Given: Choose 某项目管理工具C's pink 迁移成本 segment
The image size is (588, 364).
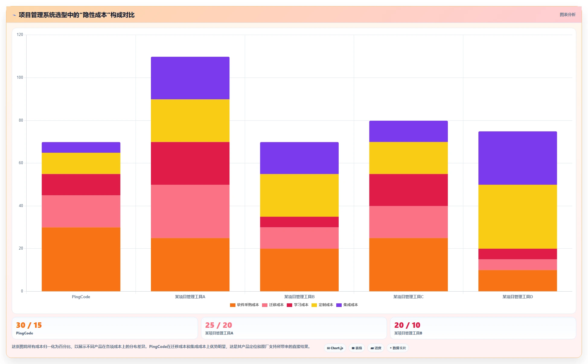Looking at the screenshot, I should (x=408, y=222).
